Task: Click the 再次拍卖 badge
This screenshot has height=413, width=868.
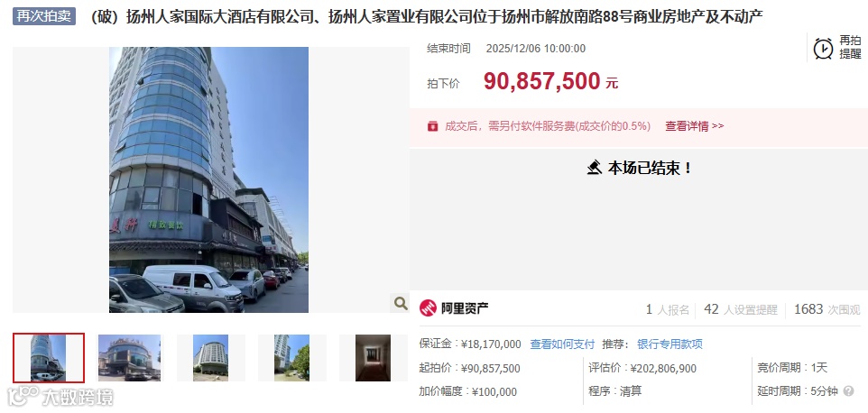Action: click(x=43, y=16)
